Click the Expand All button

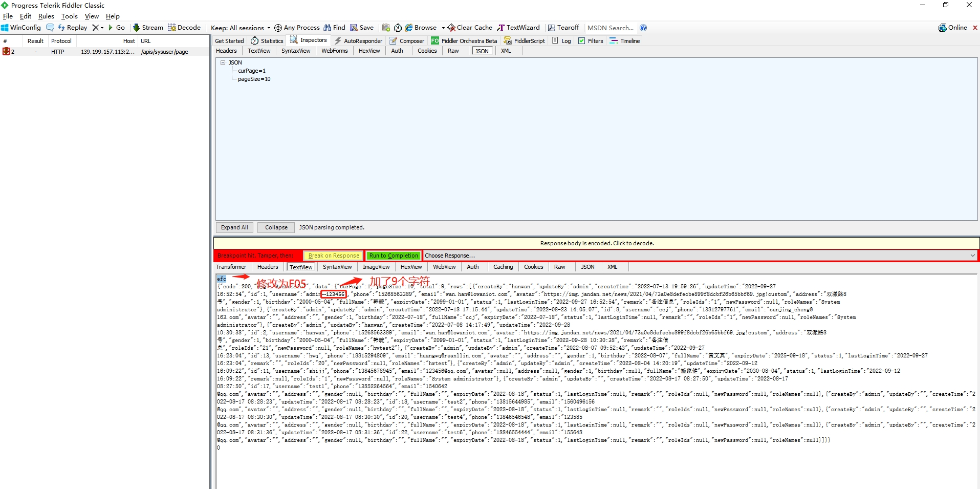(234, 227)
